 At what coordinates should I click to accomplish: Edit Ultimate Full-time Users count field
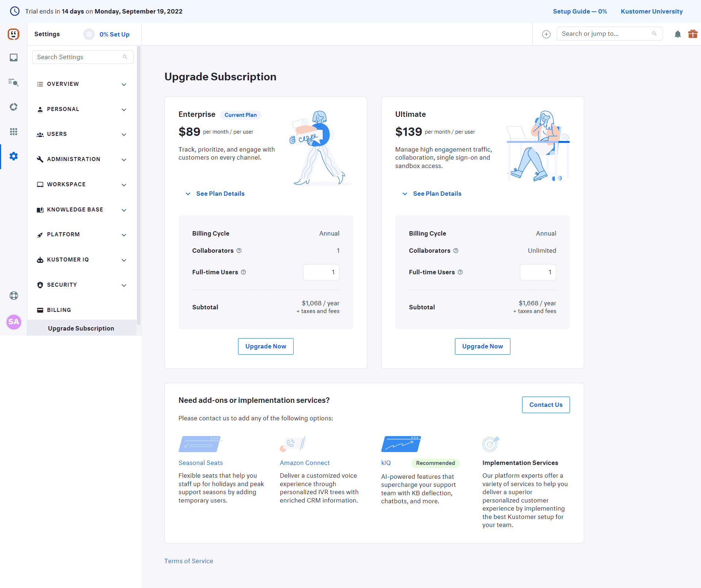click(x=538, y=272)
